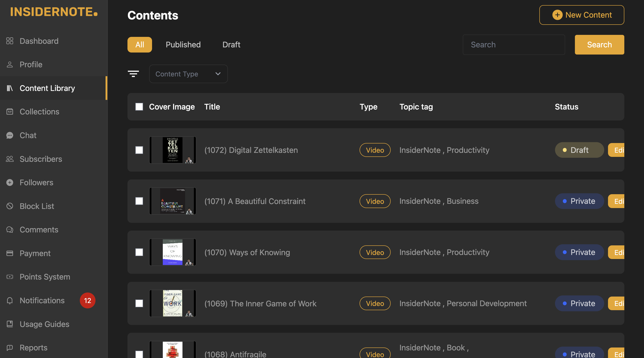Image resolution: width=644 pixels, height=358 pixels.
Task: Open The Inner Game of Work thumbnail
Action: point(173,303)
